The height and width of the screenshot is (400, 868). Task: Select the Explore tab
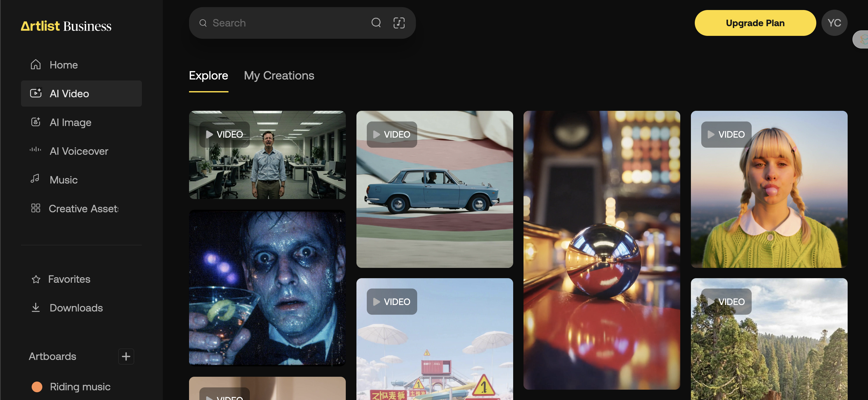click(x=208, y=76)
